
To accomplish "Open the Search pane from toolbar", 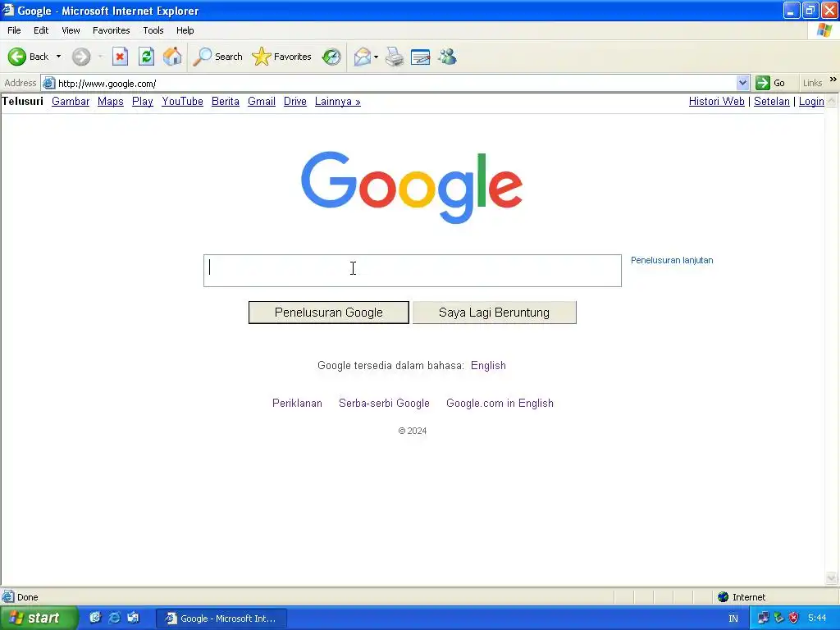I will 217,57.
